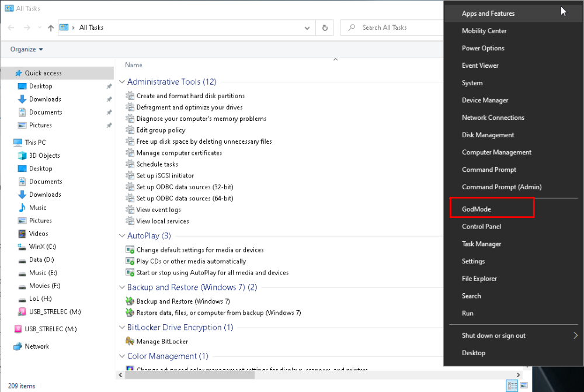Click the Videos folder icon
The image size is (584, 392).
22,234
